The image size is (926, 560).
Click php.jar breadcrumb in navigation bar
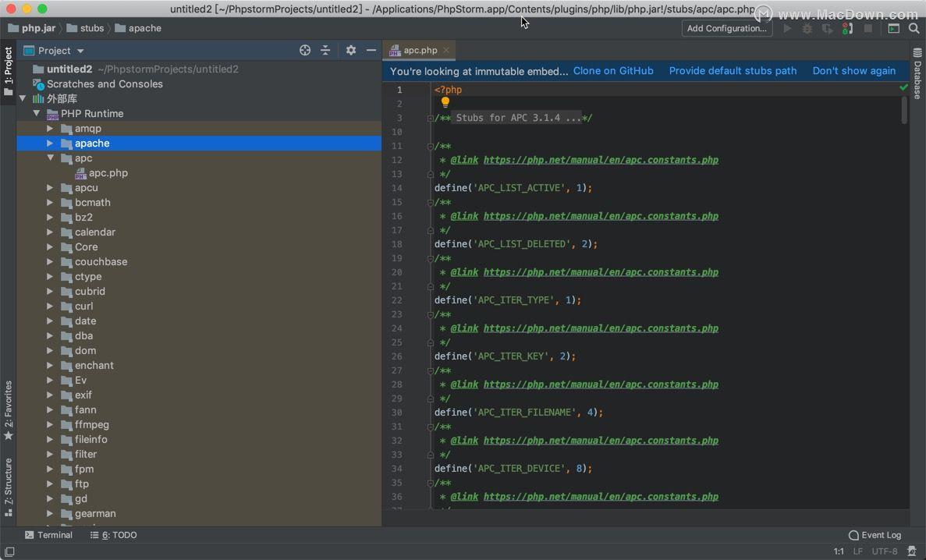pos(32,28)
